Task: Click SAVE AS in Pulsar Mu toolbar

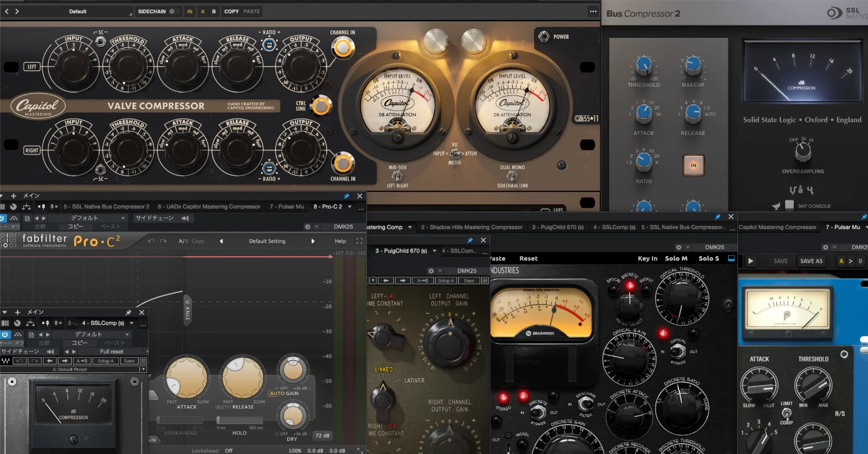Action: coord(811,261)
